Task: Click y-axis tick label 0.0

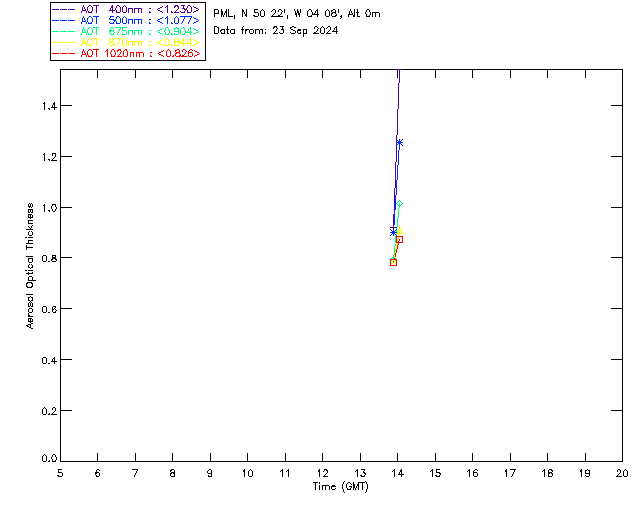Action: click(x=49, y=459)
